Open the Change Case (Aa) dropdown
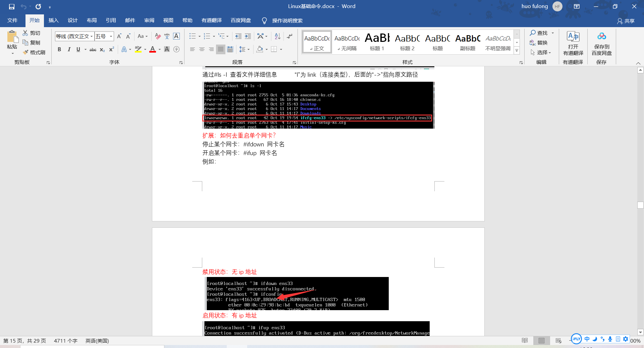 [x=143, y=36]
